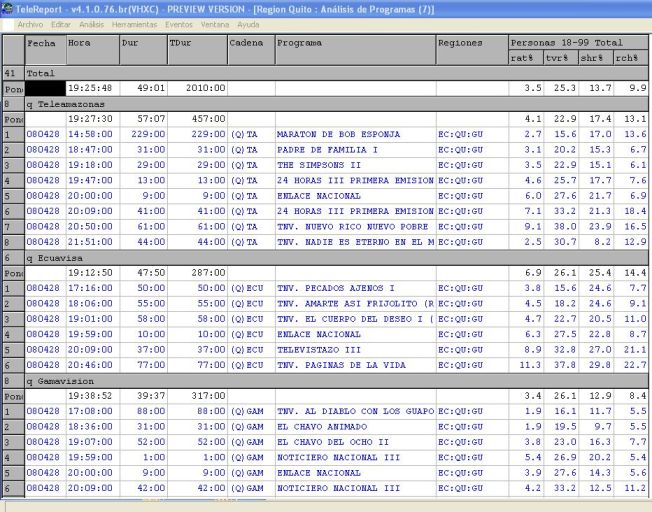Select TNV. EL CUERPO DEL DESEO I
Viewport: 652px width, 512px height.
[356, 319]
